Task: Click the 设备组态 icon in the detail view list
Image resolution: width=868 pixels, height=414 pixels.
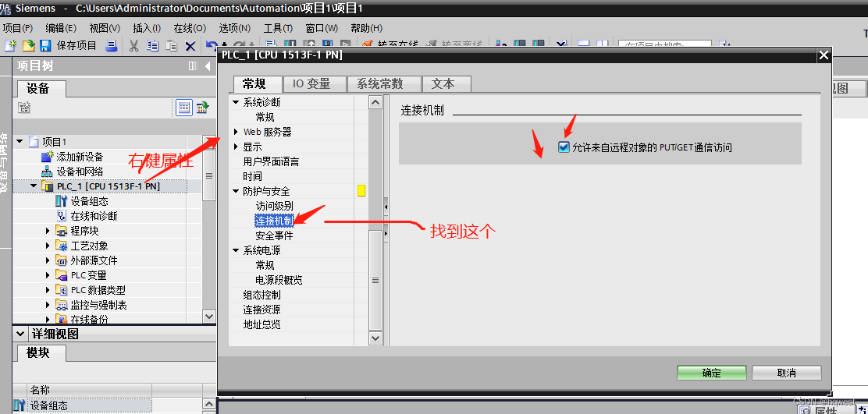Action: (20, 405)
